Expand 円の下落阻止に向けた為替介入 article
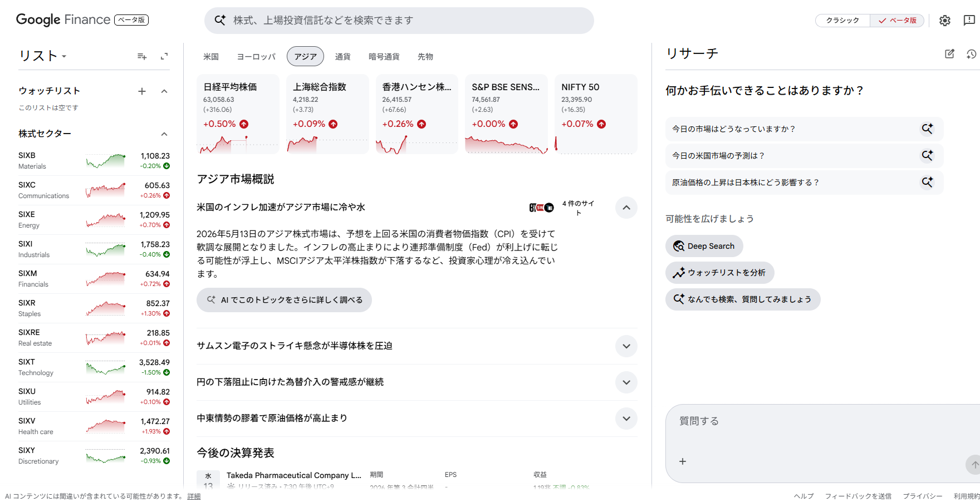This screenshot has width=980, height=502. 626,382
